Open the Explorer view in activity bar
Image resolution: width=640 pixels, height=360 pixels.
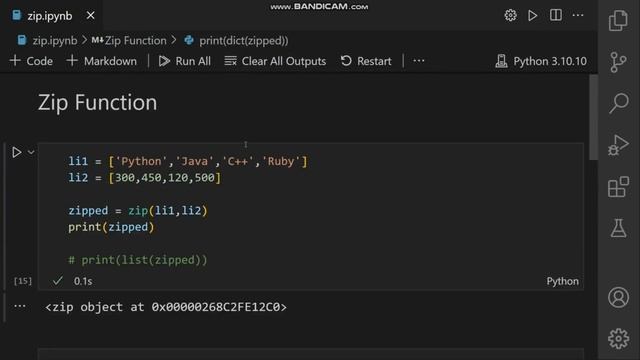pyautogui.click(x=618, y=20)
